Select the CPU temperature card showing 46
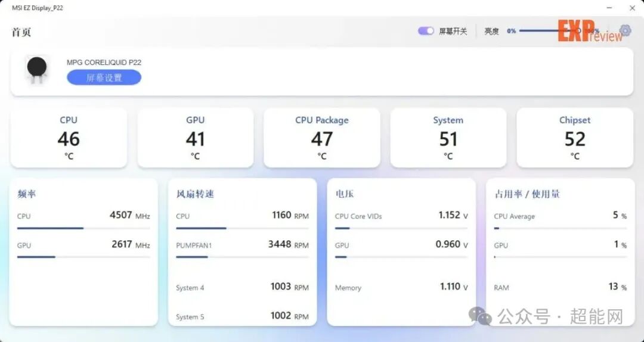The width and height of the screenshot is (644, 342). pos(69,138)
